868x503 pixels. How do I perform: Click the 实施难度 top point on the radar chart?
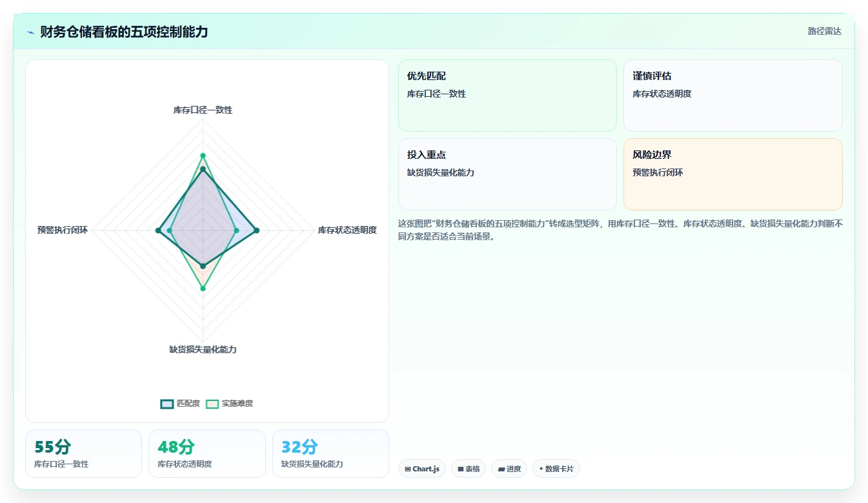tap(203, 156)
